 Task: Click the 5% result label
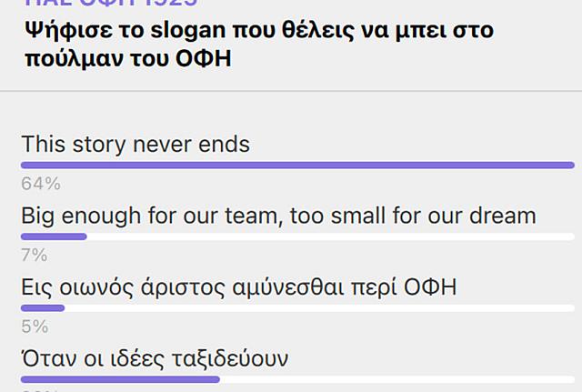[34, 326]
